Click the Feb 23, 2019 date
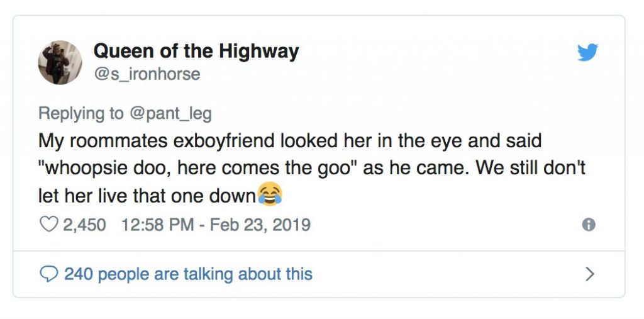This screenshot has height=319, width=644. 260,225
